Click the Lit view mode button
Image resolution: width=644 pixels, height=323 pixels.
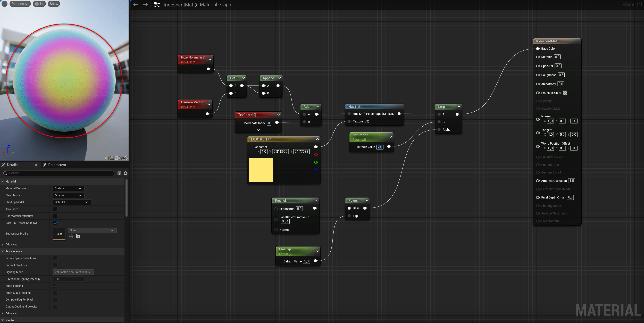click(39, 4)
